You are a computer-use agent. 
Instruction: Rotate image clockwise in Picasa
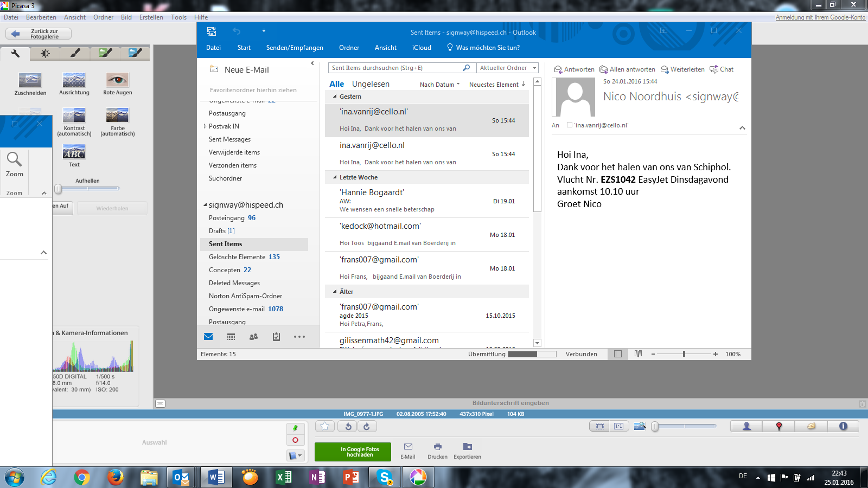pos(367,427)
